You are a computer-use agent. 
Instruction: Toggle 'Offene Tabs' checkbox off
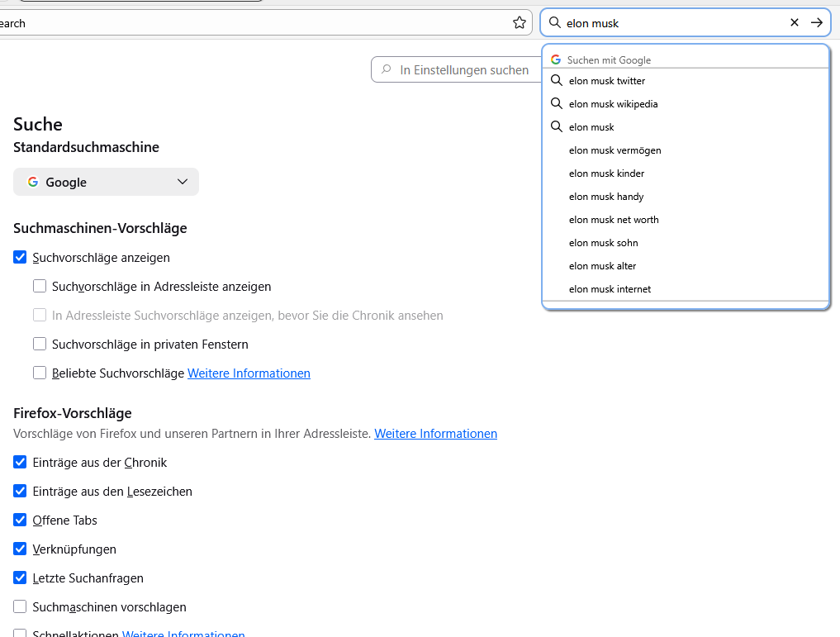(21, 521)
